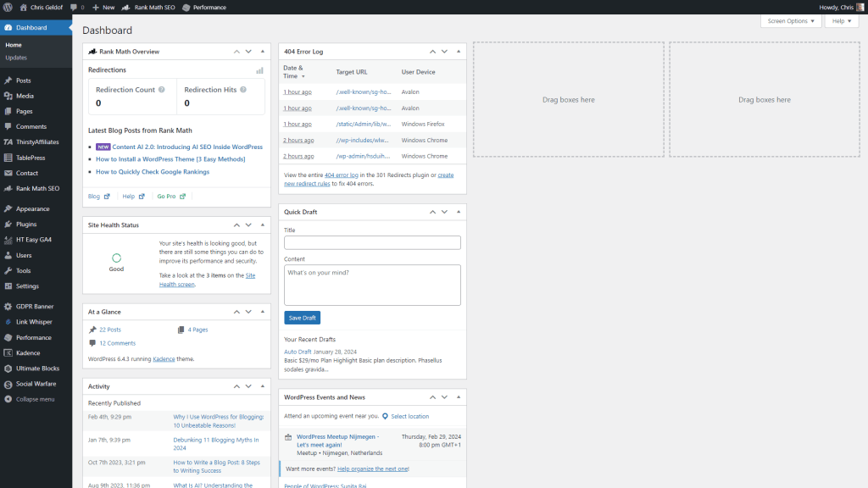Click the Quick Draft Title field
This screenshot has width=868, height=488.
[x=373, y=242]
